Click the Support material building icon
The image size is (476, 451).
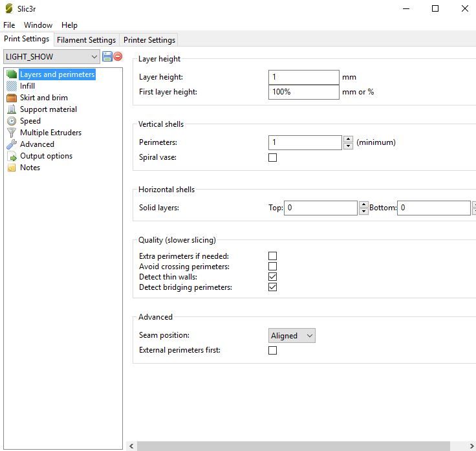click(12, 109)
